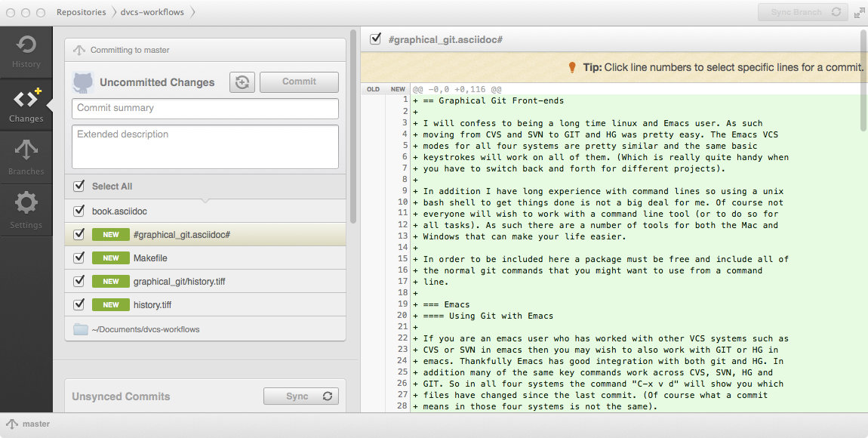Click branch icon beside Committing to master
This screenshot has height=438, width=868.
point(79,50)
